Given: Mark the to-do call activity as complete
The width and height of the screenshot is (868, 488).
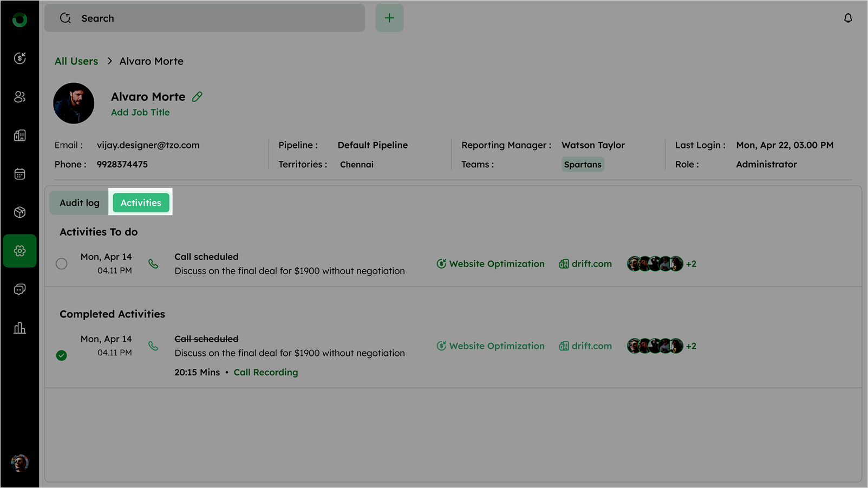Looking at the screenshot, I should tap(62, 264).
